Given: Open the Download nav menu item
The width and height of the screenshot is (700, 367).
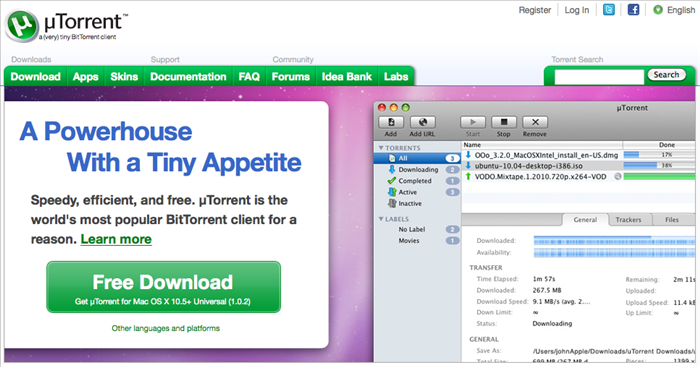Looking at the screenshot, I should pyautogui.click(x=35, y=77).
